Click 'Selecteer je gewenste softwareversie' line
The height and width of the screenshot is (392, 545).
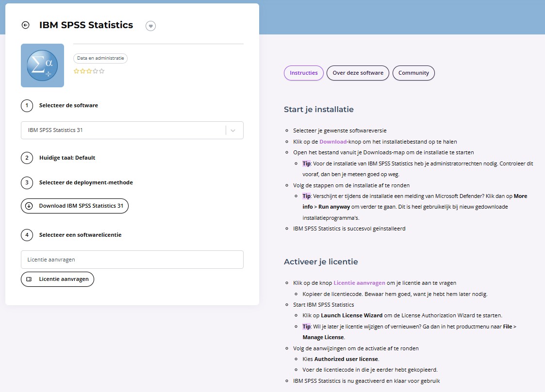(x=340, y=131)
